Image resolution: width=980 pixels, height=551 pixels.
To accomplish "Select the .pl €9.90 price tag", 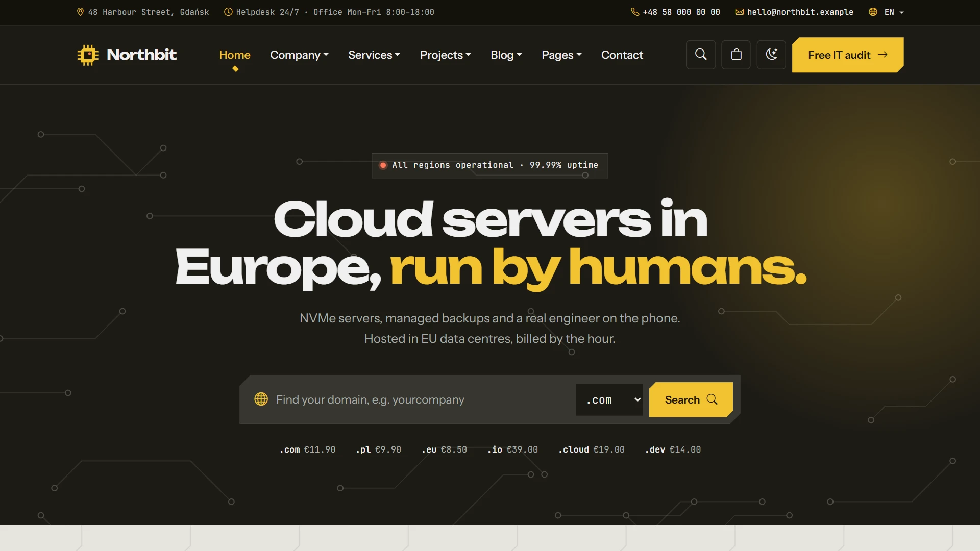I will tap(378, 449).
